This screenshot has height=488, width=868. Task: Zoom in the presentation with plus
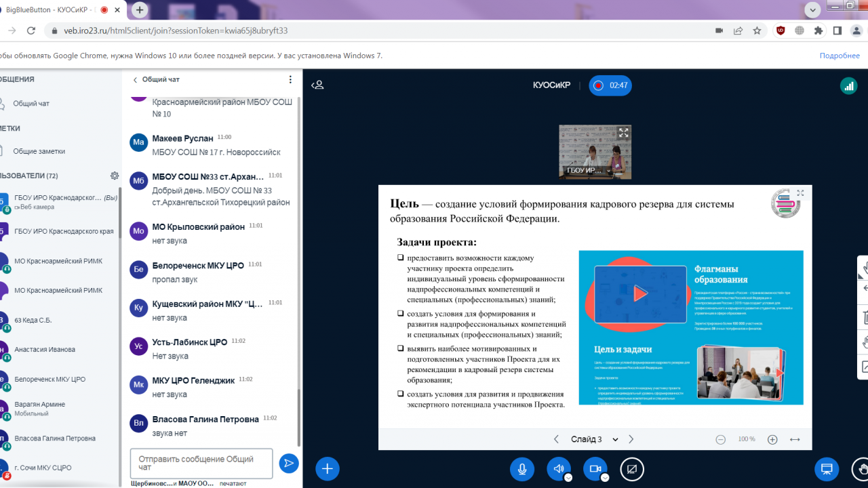click(x=772, y=439)
